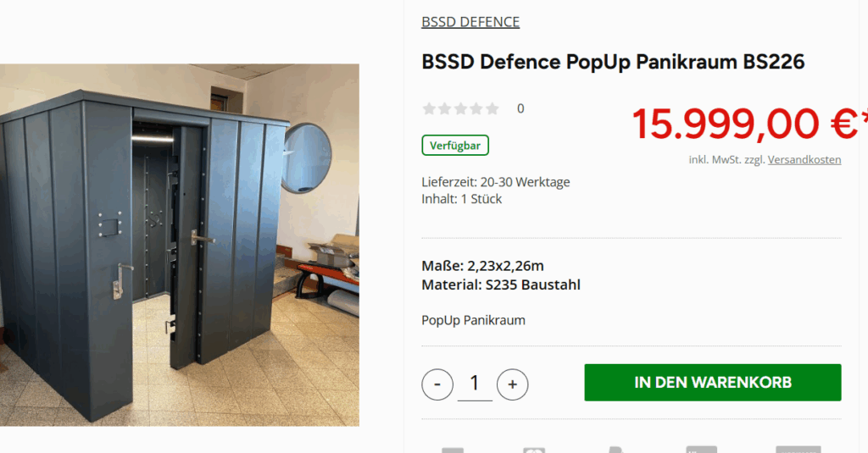The height and width of the screenshot is (453, 868).
Task: Open the BSSD DEFENCE brand link
Action: (x=470, y=22)
